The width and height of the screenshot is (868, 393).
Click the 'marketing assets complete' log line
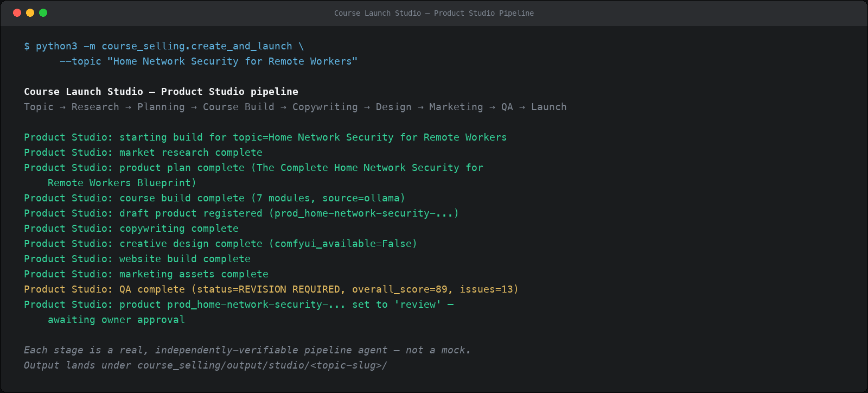click(146, 274)
